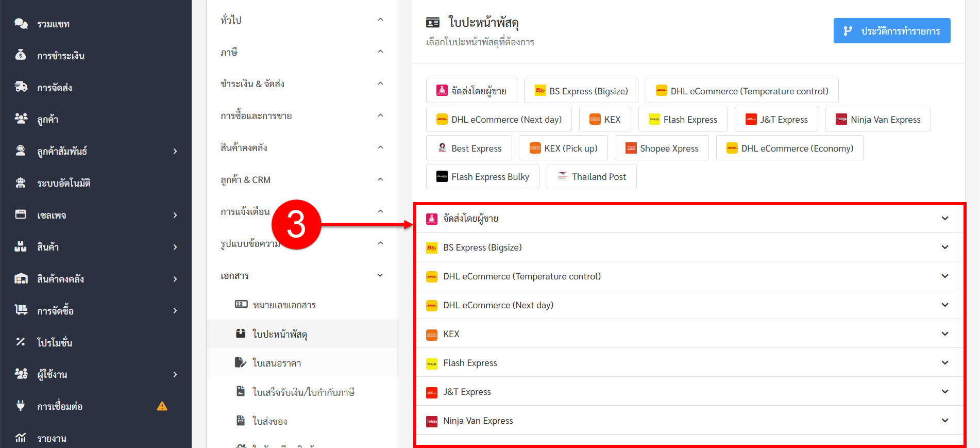Click the การชำระเงิน money bag icon
The width and height of the screenshot is (980, 448).
coord(21,55)
